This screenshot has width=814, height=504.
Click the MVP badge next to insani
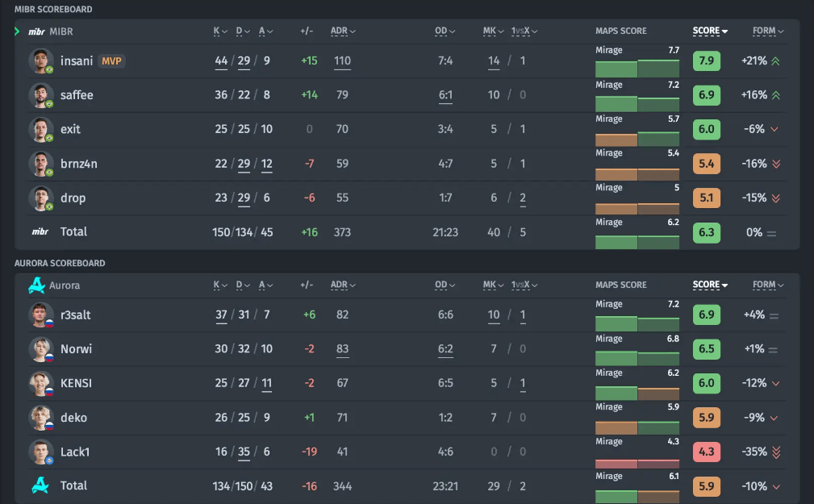111,60
